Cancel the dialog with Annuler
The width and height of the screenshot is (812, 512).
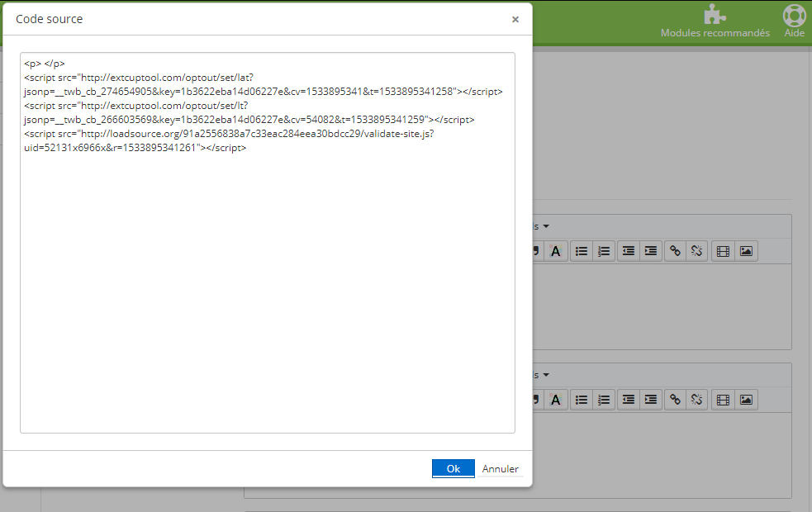point(500,468)
